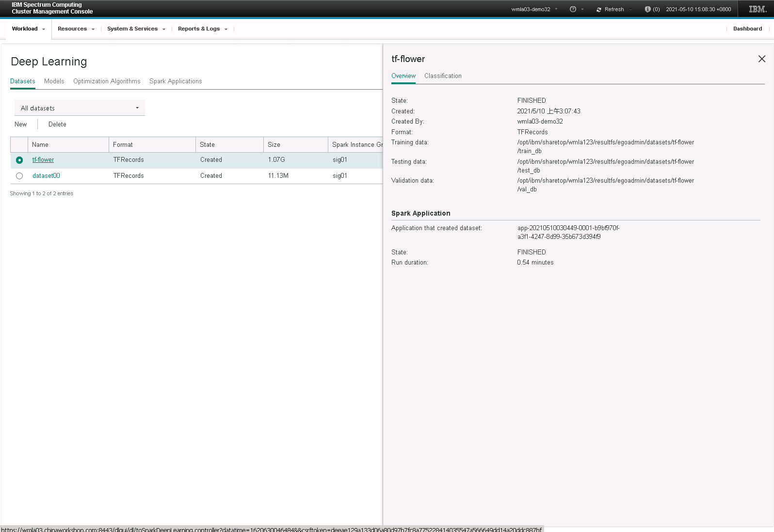Click the Delete dataset button
The image size is (774, 532).
click(x=57, y=125)
